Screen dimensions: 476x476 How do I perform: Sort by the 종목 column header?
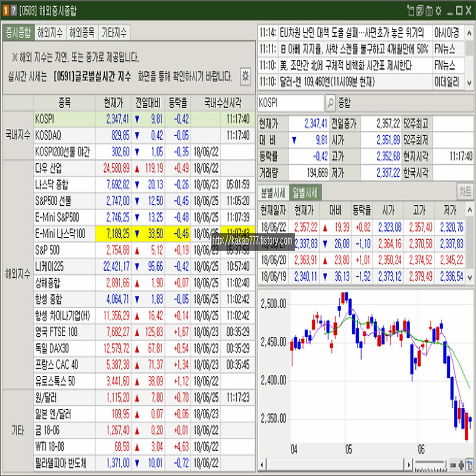coord(64,103)
